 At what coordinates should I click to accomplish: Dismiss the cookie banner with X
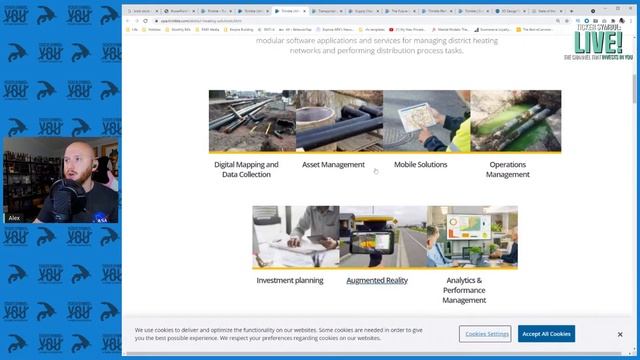pyautogui.click(x=620, y=334)
